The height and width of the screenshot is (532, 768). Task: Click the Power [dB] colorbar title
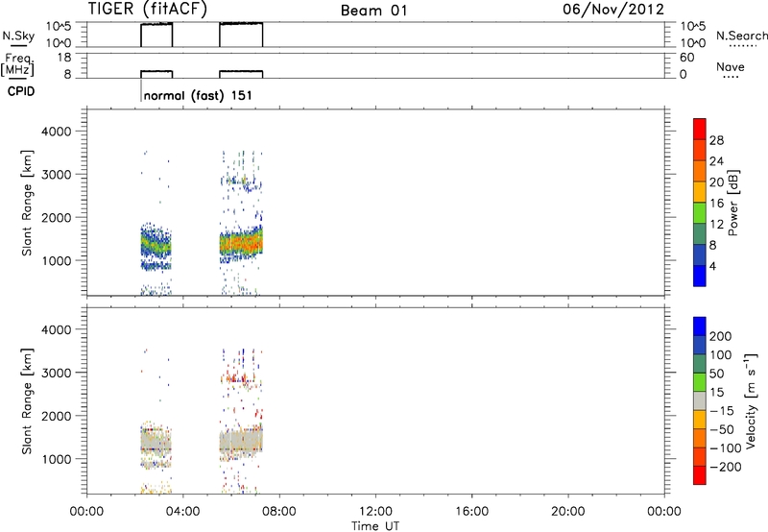[x=733, y=203]
